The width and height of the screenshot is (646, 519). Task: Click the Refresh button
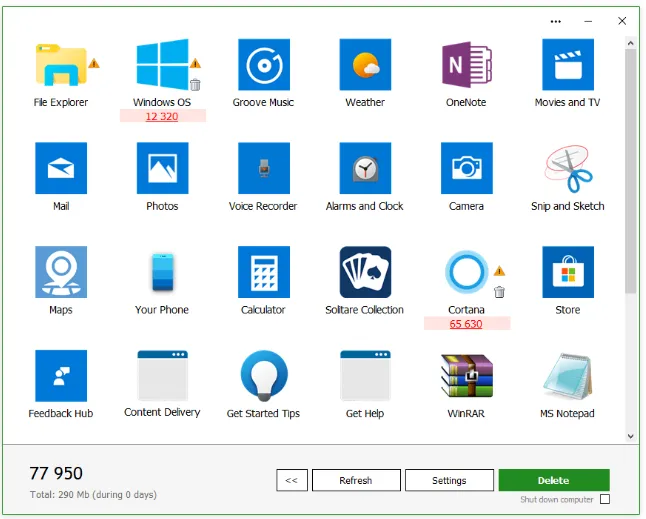(356, 480)
